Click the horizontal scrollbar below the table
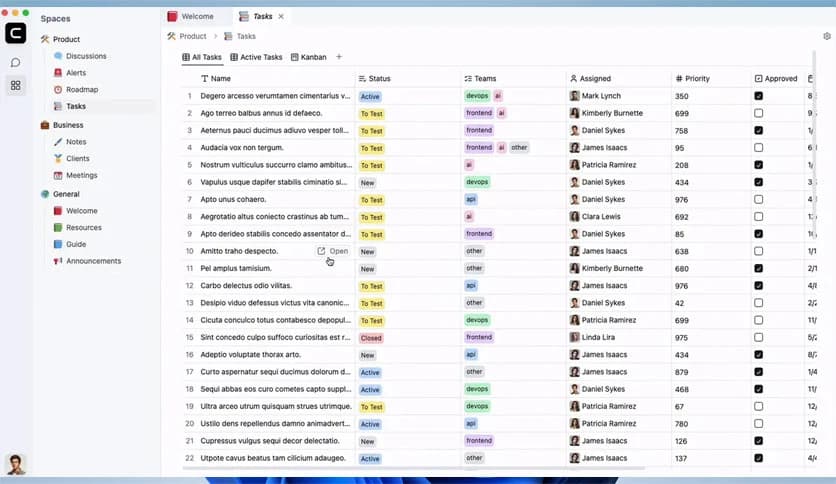836x484 pixels. [413, 469]
